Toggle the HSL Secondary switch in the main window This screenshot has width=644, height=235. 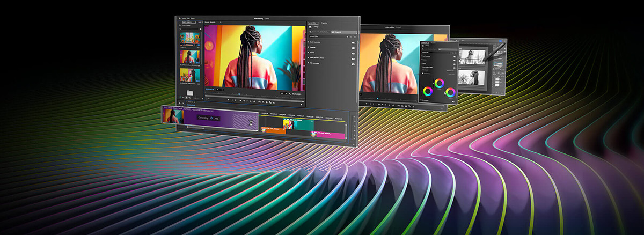[353, 64]
